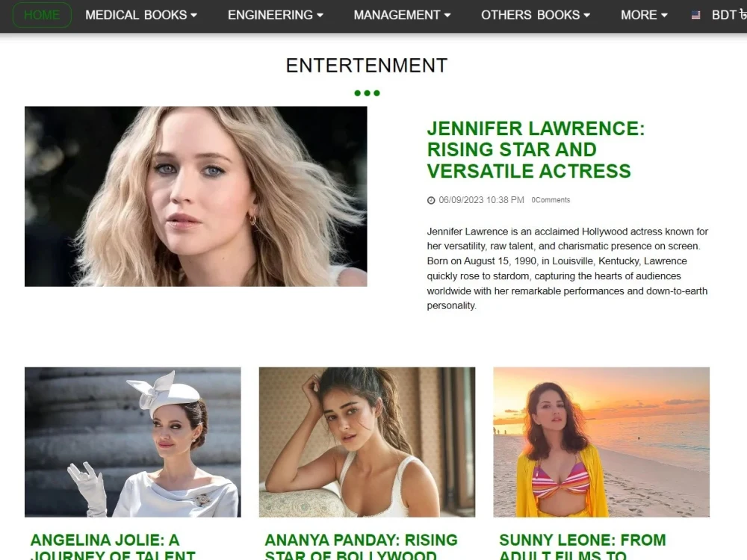747x560 pixels.
Task: Click the Ananya Panday article title
Action: [361, 547]
